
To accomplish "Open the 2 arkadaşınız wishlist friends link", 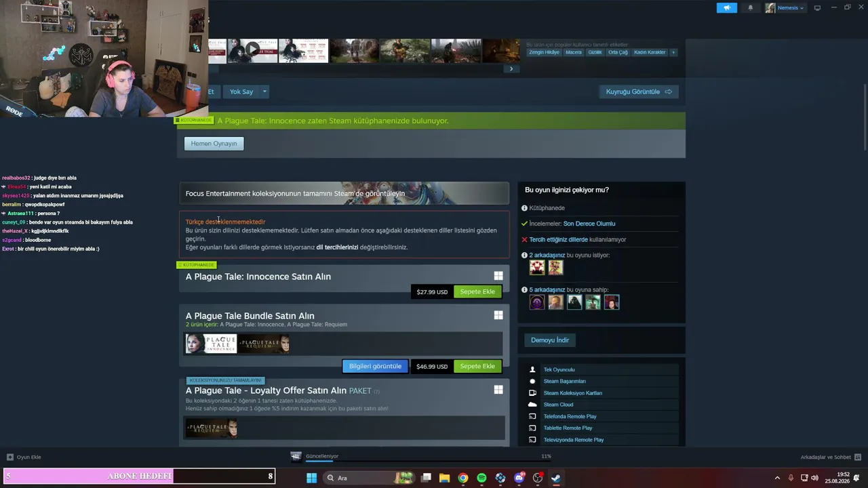I will coord(547,256).
